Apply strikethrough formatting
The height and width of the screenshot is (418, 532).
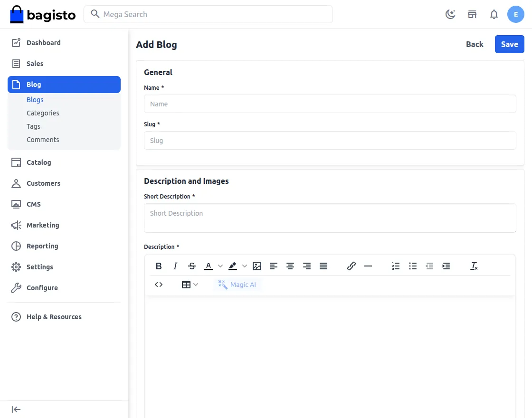click(192, 266)
